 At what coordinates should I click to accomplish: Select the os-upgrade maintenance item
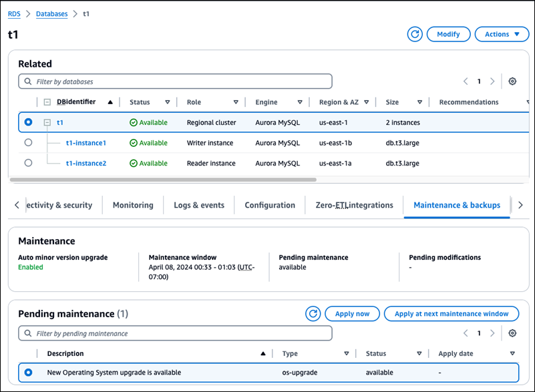coord(27,373)
